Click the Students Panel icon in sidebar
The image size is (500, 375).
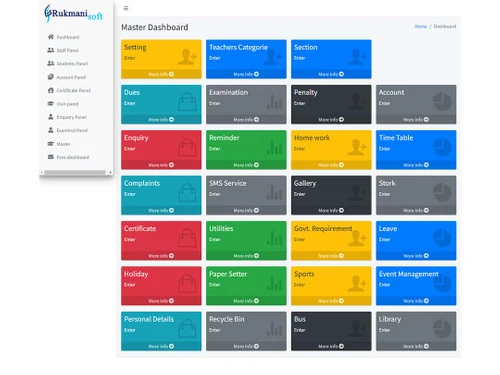[51, 63]
